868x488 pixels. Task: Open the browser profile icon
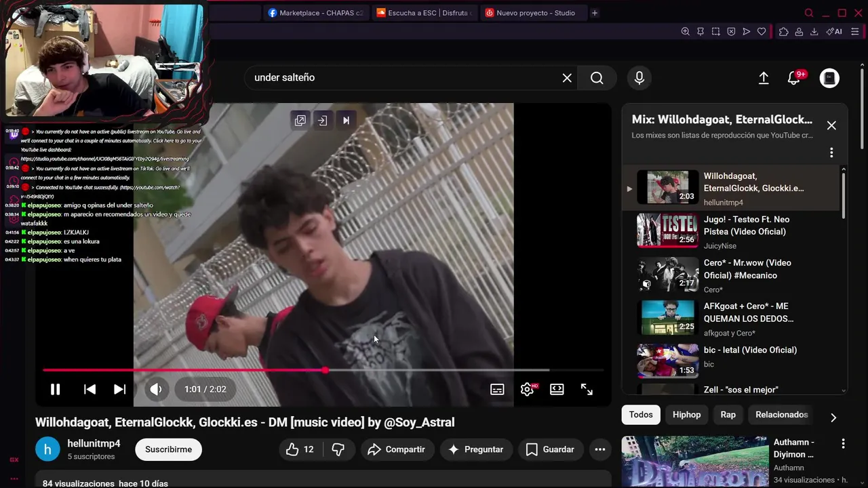click(799, 32)
